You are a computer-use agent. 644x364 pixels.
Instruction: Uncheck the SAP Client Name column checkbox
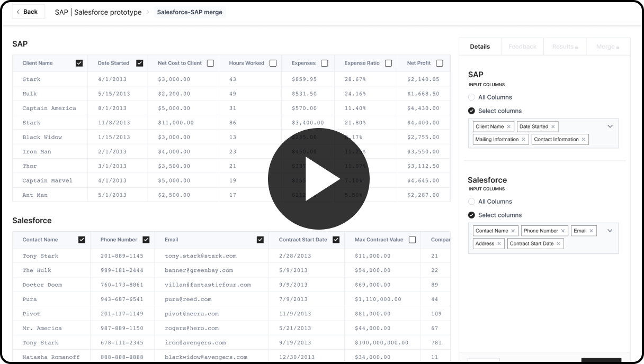[x=79, y=63]
